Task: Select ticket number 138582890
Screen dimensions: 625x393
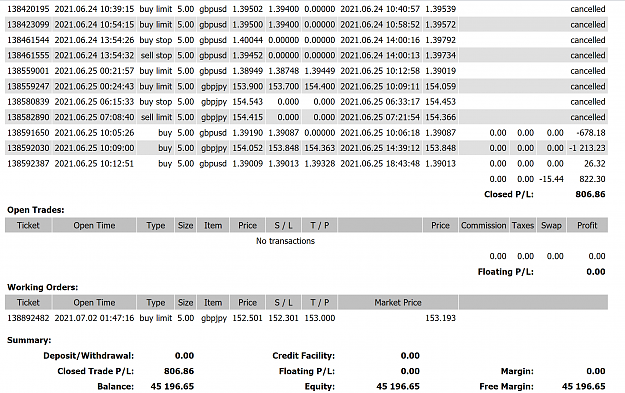Action: 28,117
